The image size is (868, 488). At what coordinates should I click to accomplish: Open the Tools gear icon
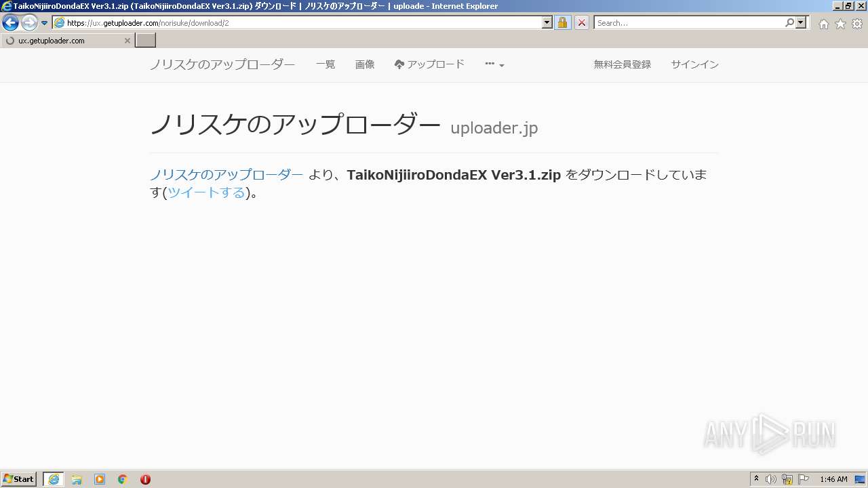pyautogui.click(x=857, y=24)
